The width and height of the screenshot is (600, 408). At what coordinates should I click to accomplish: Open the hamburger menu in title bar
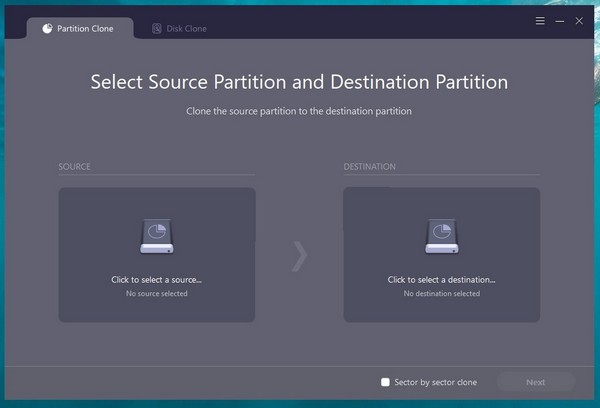pyautogui.click(x=541, y=20)
